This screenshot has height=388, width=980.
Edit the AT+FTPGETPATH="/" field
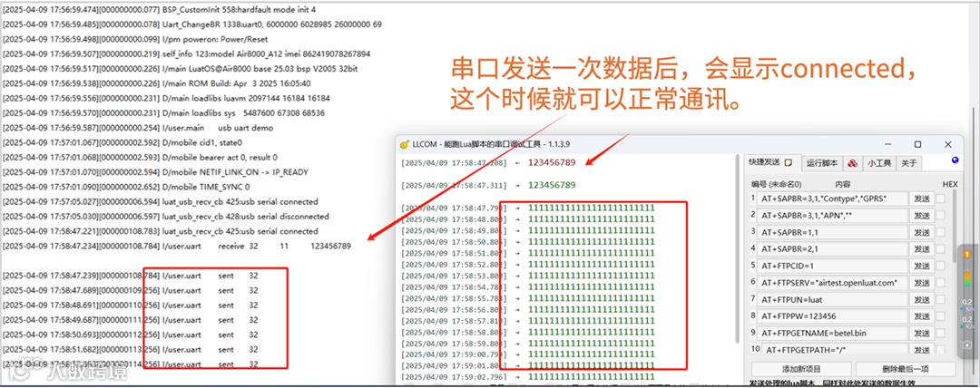click(x=835, y=349)
